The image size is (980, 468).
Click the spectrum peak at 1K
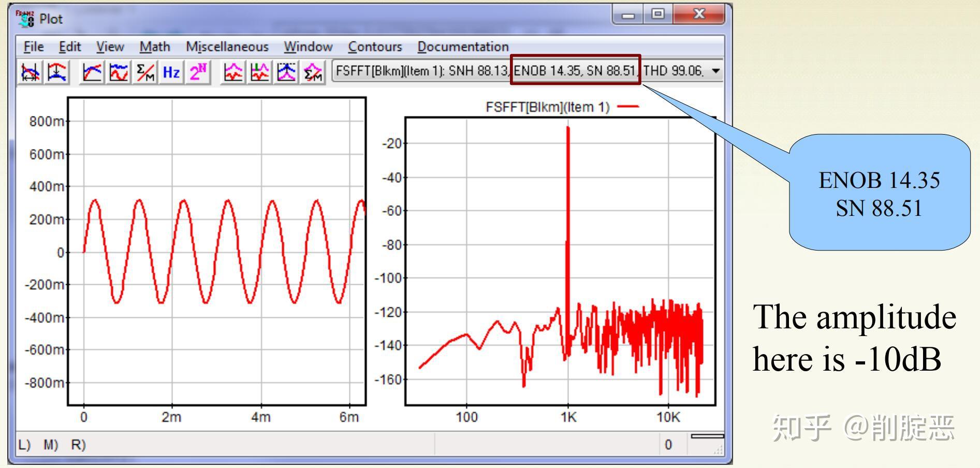coord(568,128)
